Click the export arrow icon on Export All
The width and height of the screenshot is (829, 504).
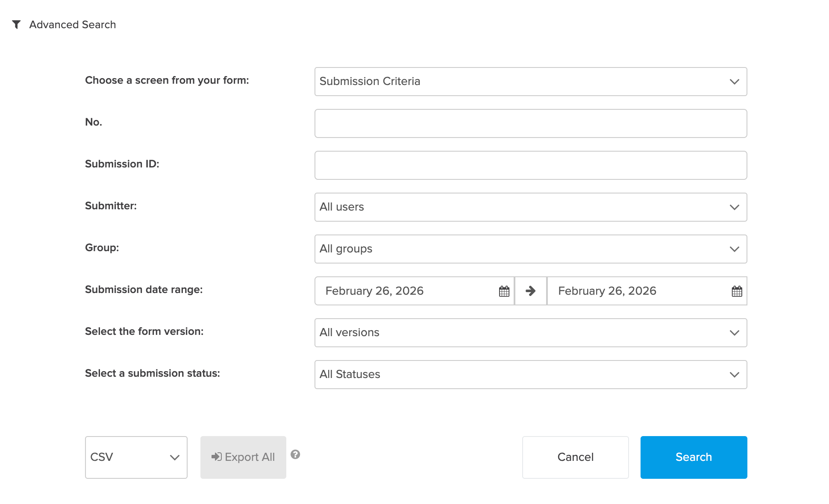point(217,457)
